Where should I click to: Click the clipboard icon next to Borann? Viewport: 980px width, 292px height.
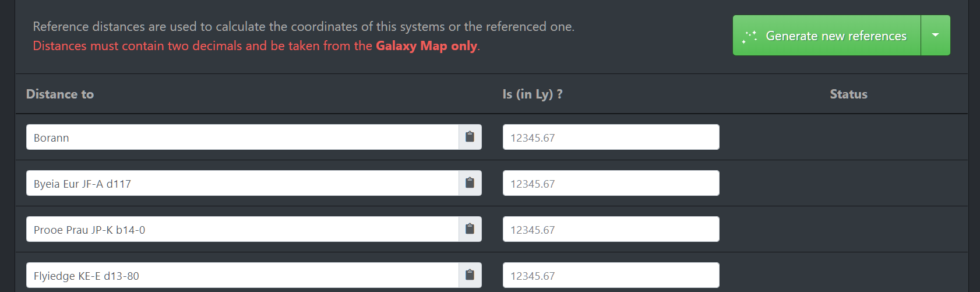pos(470,137)
